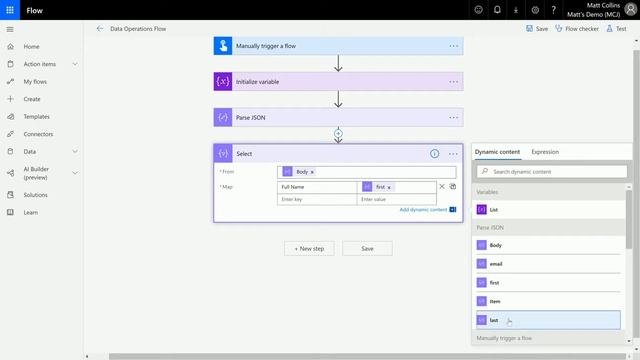The height and width of the screenshot is (360, 640).
Task: Select the email dynamic content item
Action: (549, 264)
